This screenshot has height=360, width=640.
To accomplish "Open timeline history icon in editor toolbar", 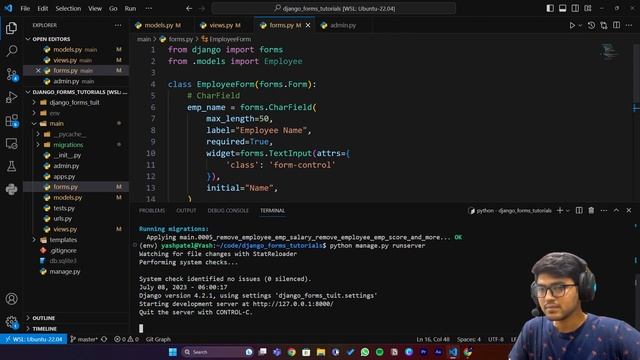I will coord(591,25).
